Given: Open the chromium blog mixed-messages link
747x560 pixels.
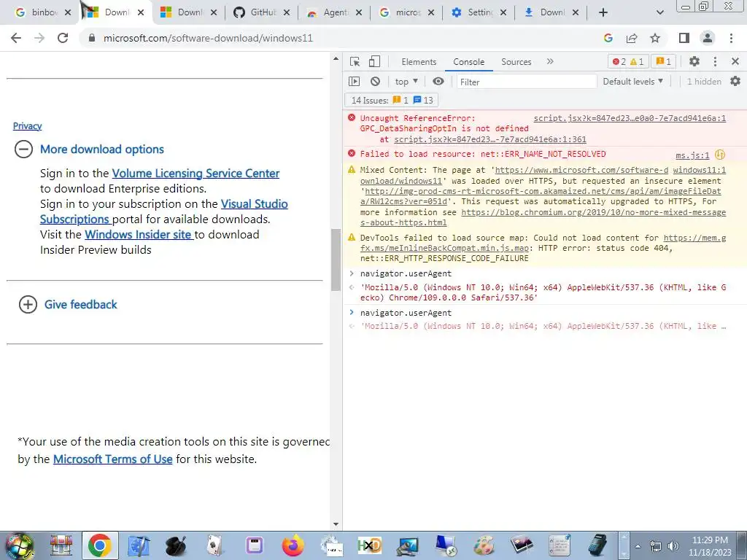Looking at the screenshot, I should click(593, 212).
